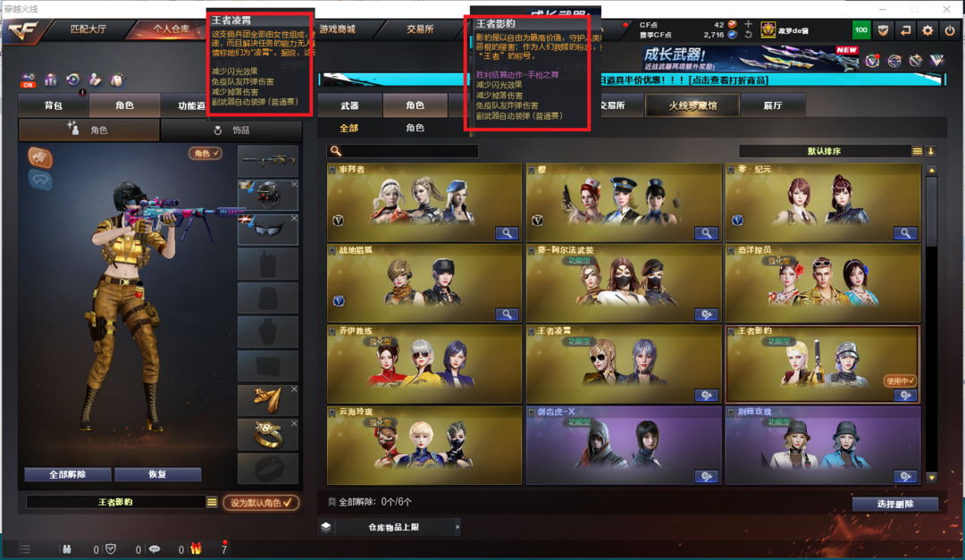The image size is (965, 560).
Task: Click the 设为默认角色 button
Action: (261, 503)
